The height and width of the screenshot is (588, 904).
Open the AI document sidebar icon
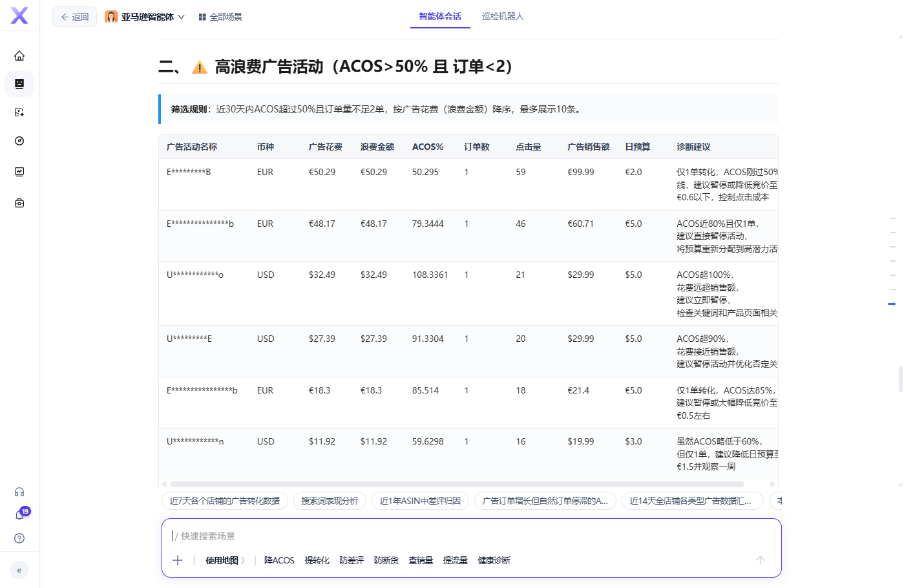(19, 112)
